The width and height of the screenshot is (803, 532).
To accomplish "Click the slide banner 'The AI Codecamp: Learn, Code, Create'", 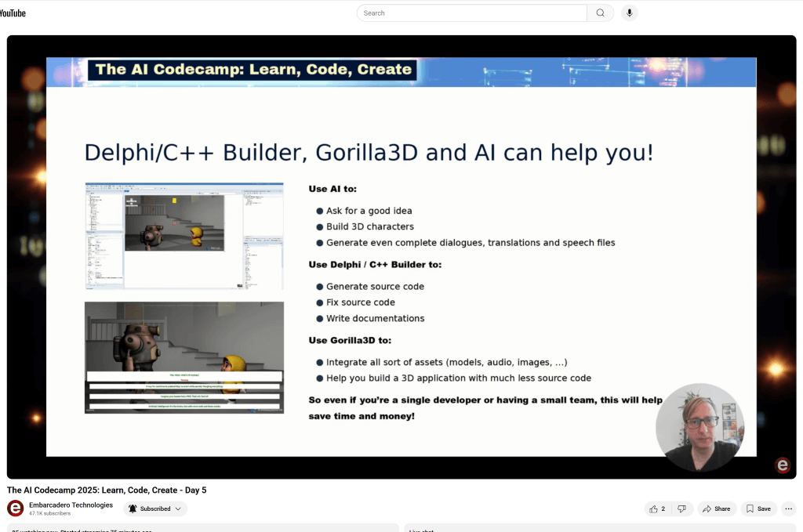I will click(x=253, y=70).
